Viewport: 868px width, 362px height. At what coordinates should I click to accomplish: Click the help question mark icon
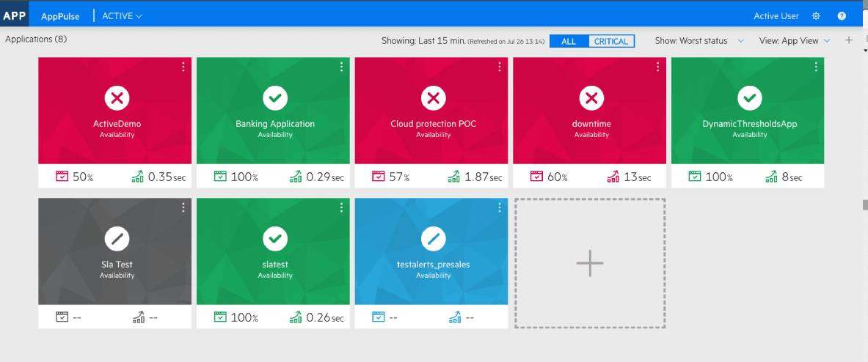[842, 16]
